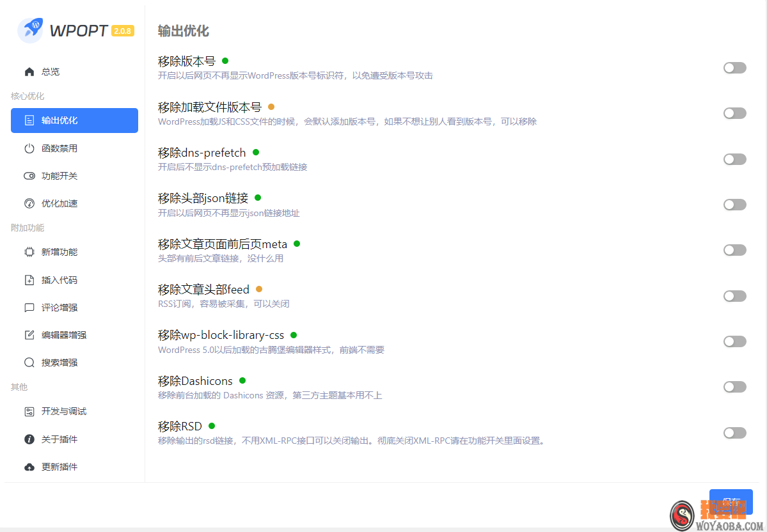Image resolution: width=767 pixels, height=532 pixels.
Task: Click the WPOPT rocket logo
Action: click(x=29, y=30)
